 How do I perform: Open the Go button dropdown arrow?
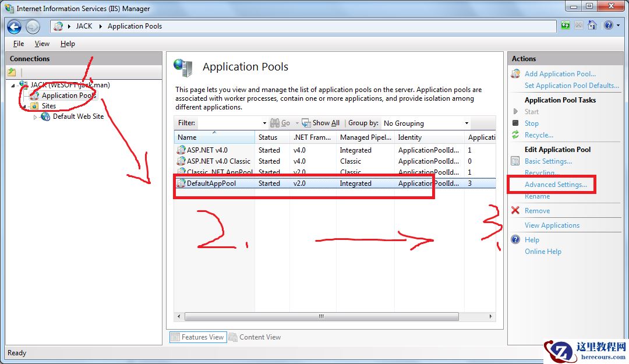point(297,123)
